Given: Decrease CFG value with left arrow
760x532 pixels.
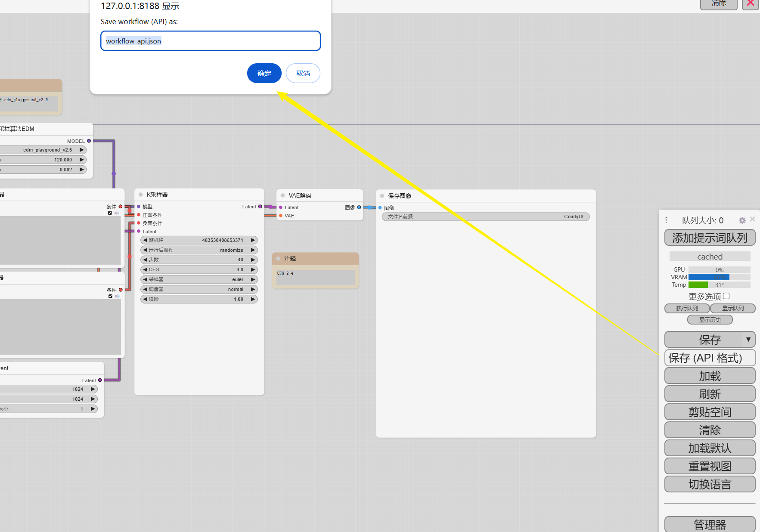Looking at the screenshot, I should pos(145,269).
